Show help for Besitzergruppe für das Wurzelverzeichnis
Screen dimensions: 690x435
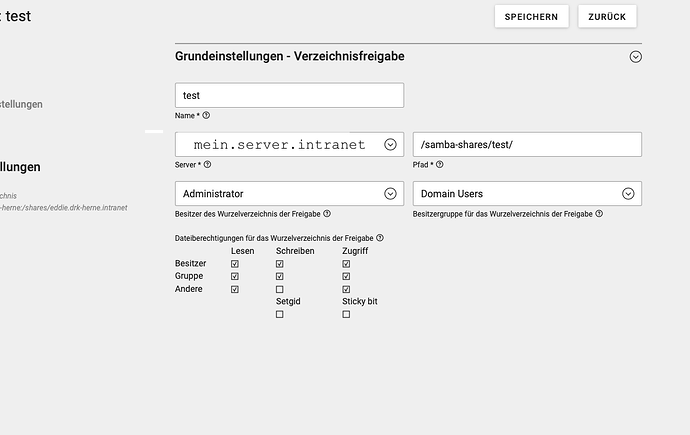[x=599, y=214]
